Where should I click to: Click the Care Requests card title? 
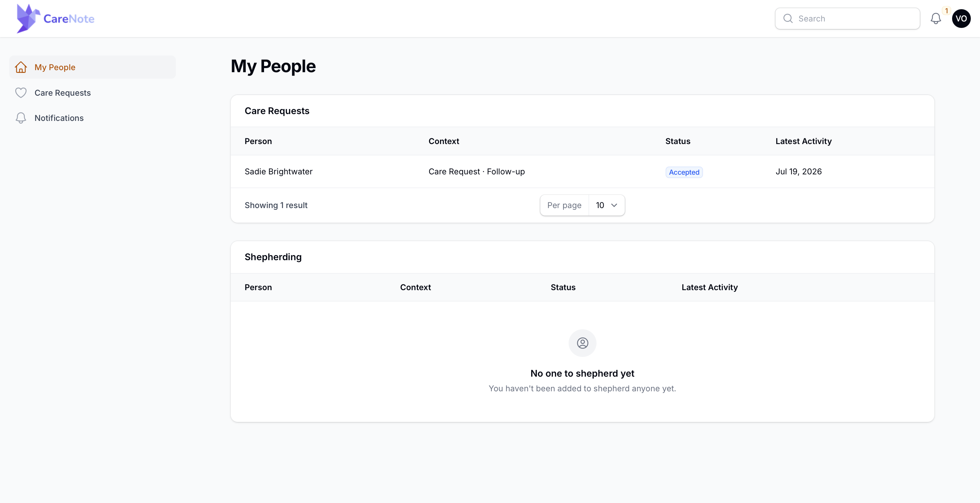click(277, 111)
